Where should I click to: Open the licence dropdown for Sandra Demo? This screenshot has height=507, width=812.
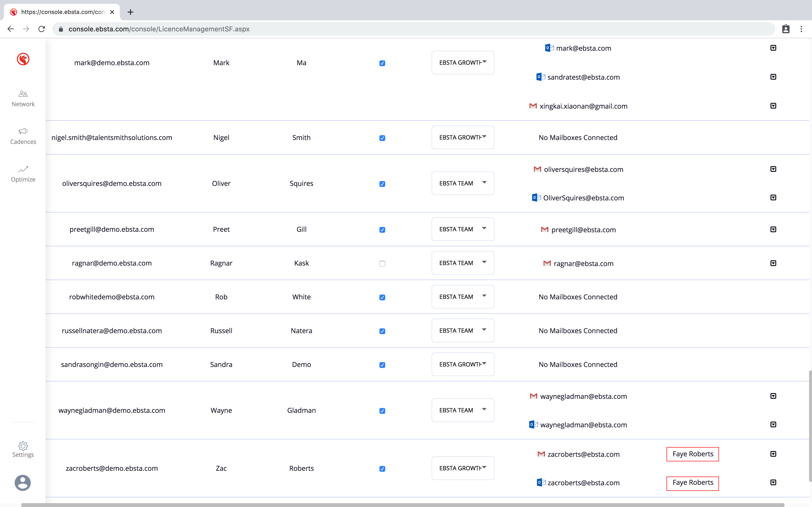[x=463, y=365]
